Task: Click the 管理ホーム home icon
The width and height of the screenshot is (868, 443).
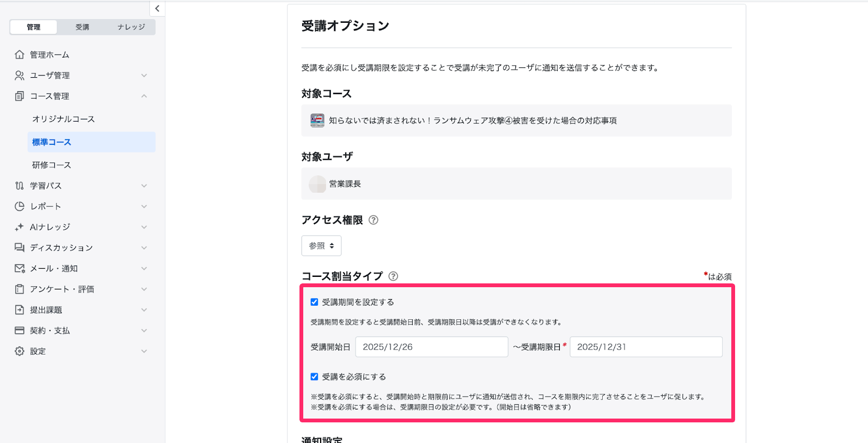Action: pyautogui.click(x=20, y=54)
